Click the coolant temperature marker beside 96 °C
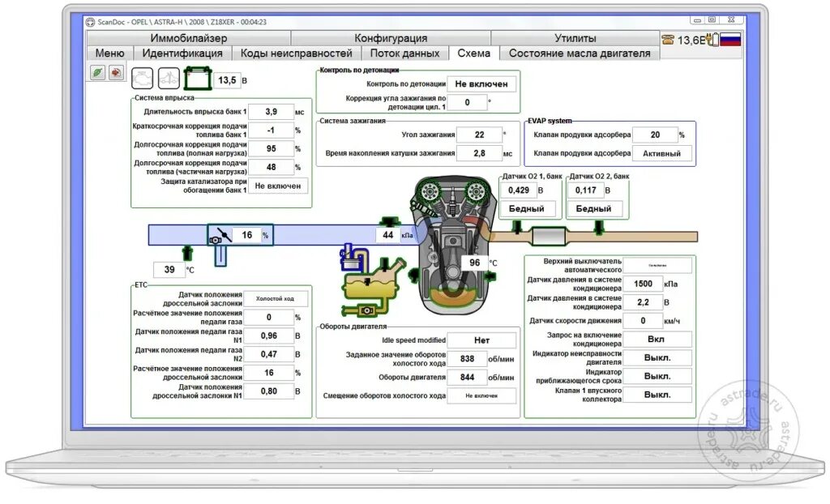This screenshot has height=504, width=830. [x=490, y=275]
